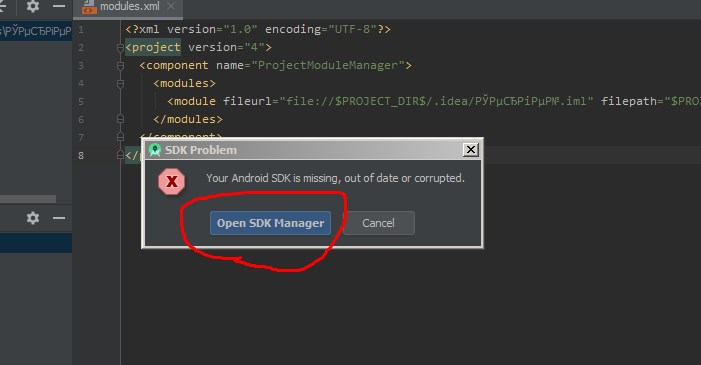Click the red error icon in dialog

pyautogui.click(x=171, y=181)
